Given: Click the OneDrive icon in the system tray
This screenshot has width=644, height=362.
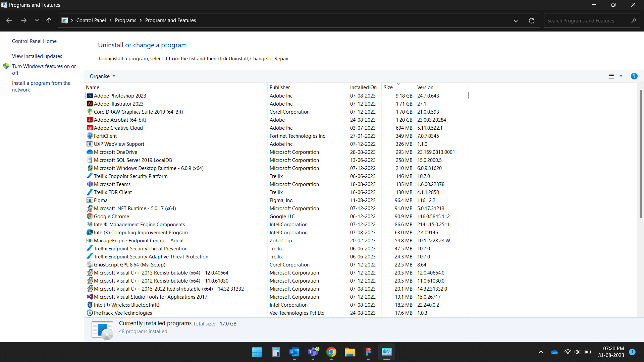Looking at the screenshot, I should [554, 352].
